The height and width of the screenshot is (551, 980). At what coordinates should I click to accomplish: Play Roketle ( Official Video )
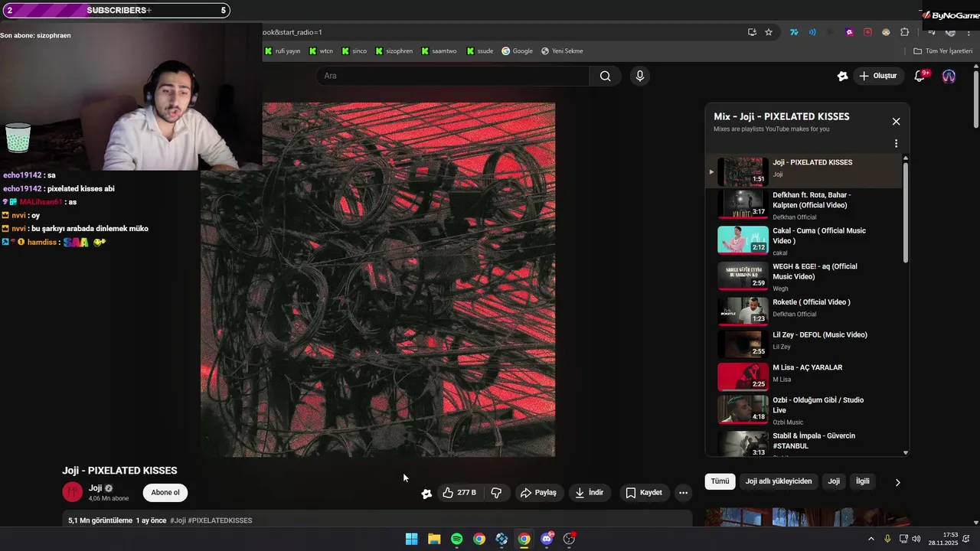click(803, 310)
